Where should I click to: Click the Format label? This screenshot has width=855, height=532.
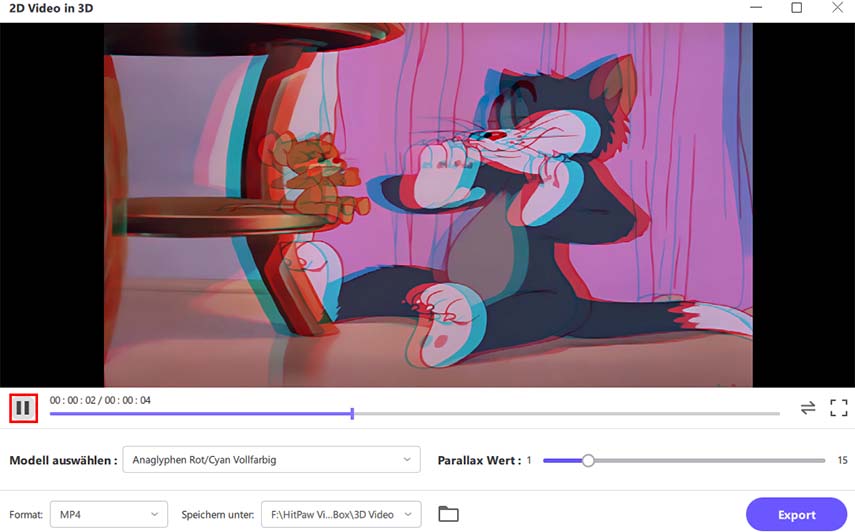(x=26, y=515)
